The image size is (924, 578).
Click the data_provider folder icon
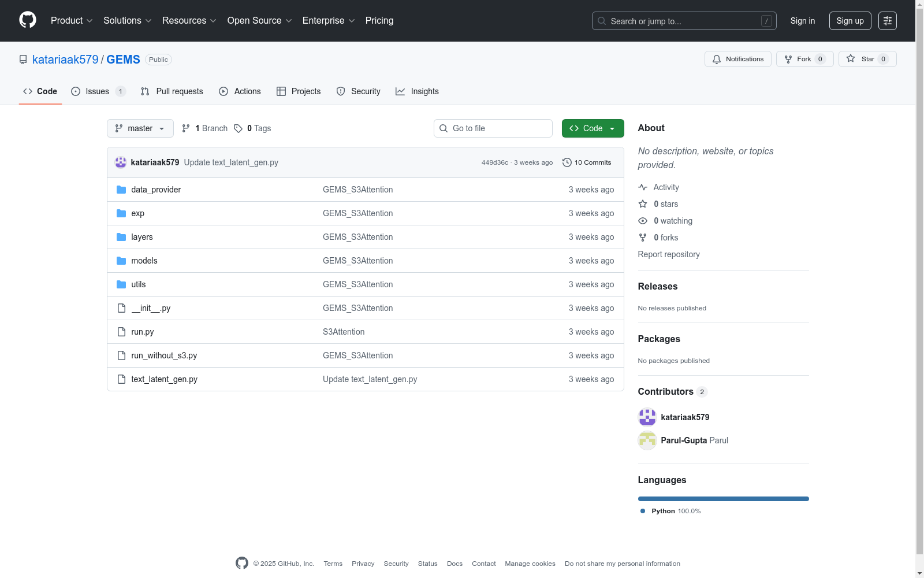(x=121, y=190)
